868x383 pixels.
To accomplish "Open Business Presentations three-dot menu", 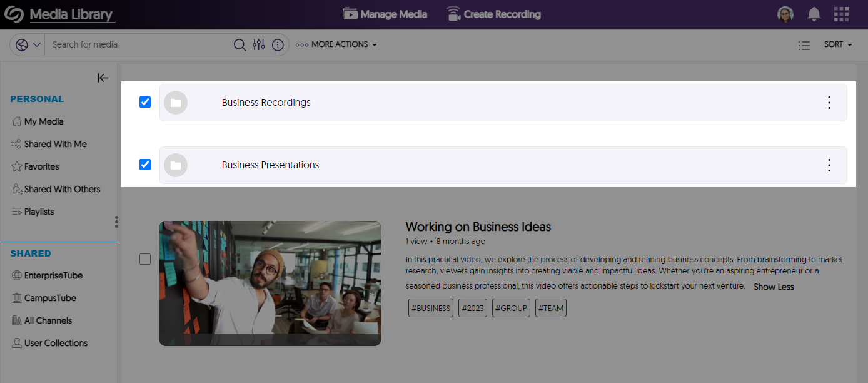I will click(829, 165).
